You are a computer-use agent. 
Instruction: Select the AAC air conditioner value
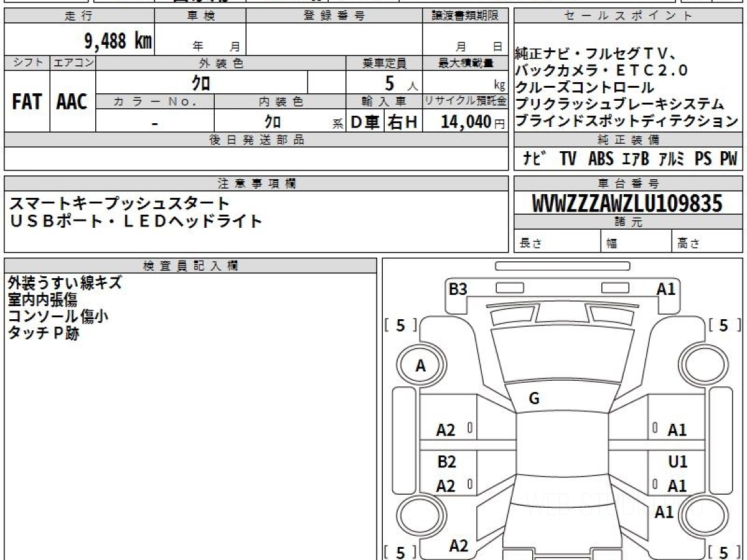(x=72, y=102)
